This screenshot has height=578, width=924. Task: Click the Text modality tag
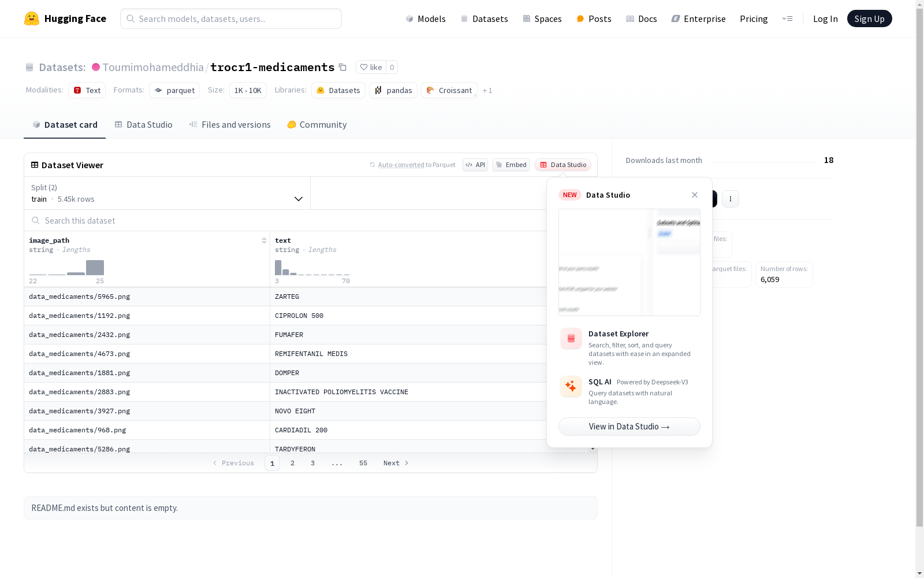click(87, 90)
